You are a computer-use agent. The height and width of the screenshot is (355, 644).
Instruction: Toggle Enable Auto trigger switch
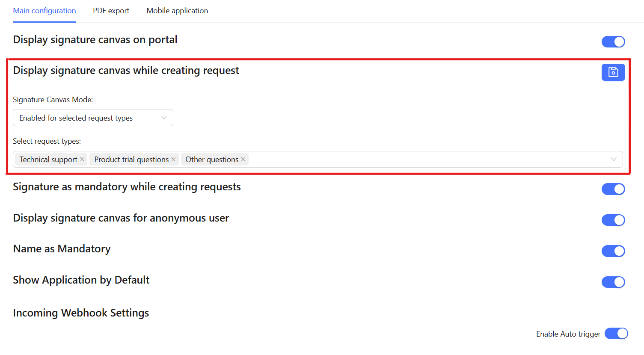(616, 334)
